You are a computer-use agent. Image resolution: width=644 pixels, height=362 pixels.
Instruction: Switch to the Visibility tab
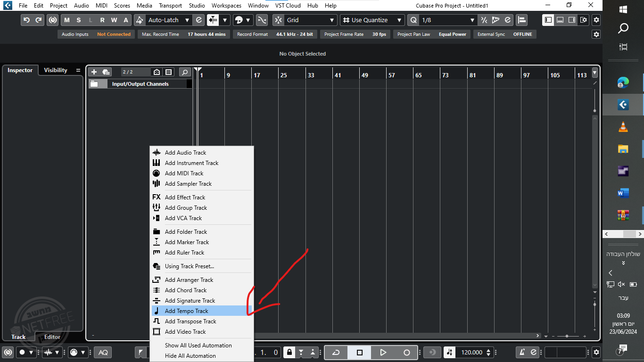[x=56, y=70]
